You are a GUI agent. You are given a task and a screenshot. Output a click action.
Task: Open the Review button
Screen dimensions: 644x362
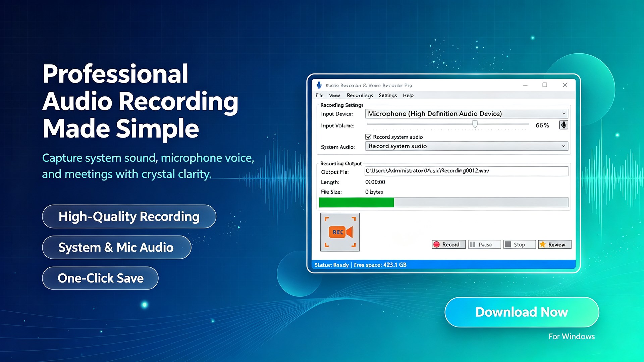click(554, 245)
